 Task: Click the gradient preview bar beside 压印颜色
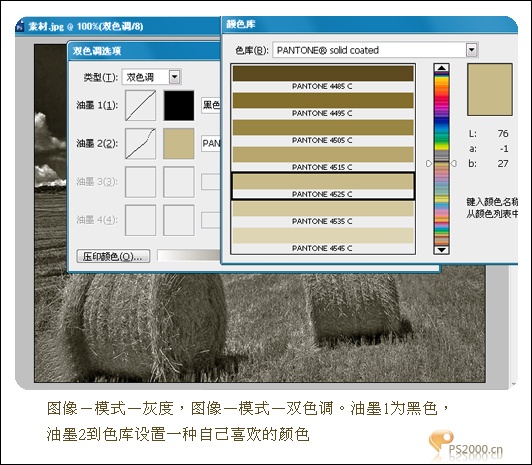(189, 255)
